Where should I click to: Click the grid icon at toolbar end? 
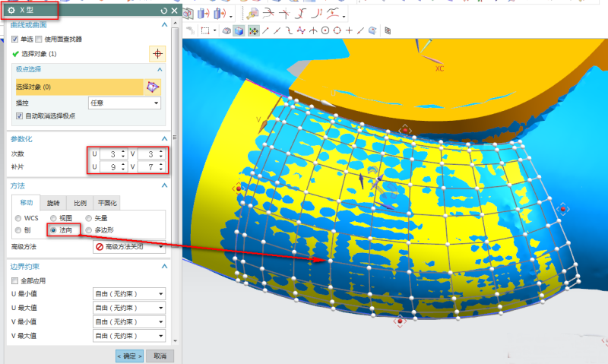tap(387, 30)
